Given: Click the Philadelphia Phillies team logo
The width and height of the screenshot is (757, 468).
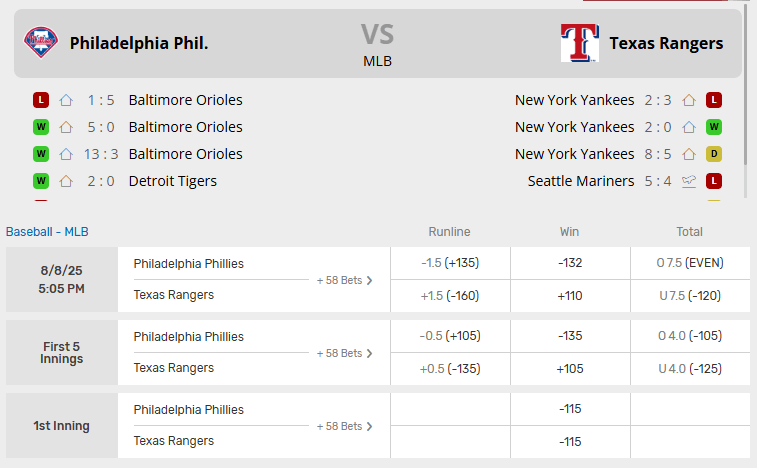Looking at the screenshot, I should pyautogui.click(x=41, y=43).
